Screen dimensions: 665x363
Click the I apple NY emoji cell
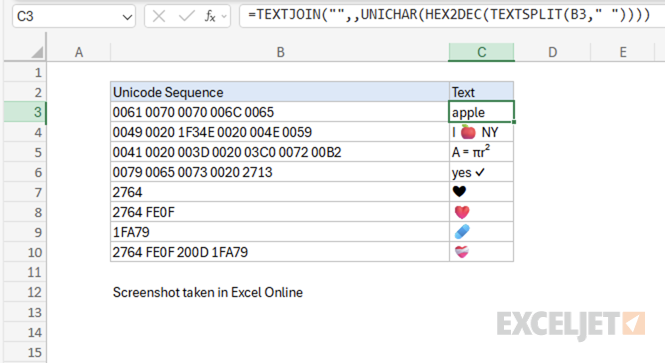[481, 132]
